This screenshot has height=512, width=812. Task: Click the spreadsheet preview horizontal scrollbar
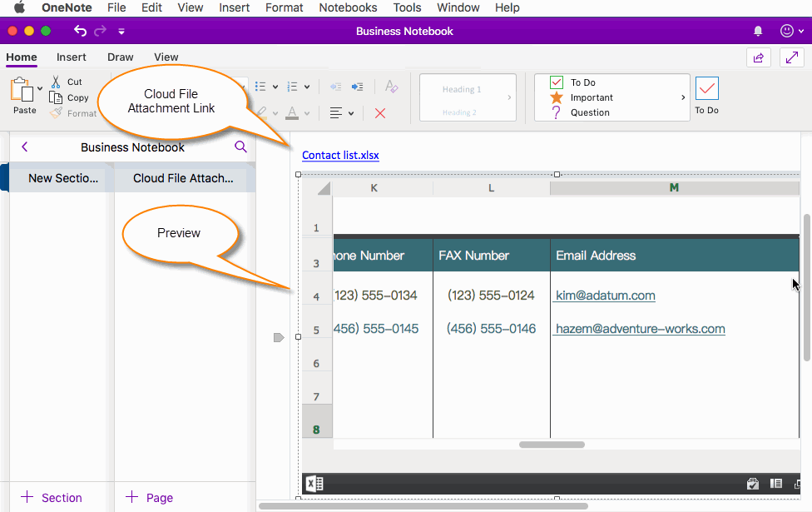(x=552, y=445)
